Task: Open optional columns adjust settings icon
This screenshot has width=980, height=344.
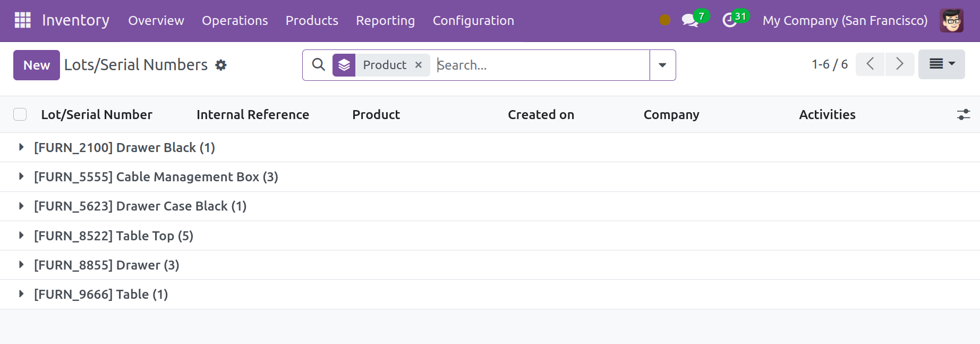Action: pos(963,114)
